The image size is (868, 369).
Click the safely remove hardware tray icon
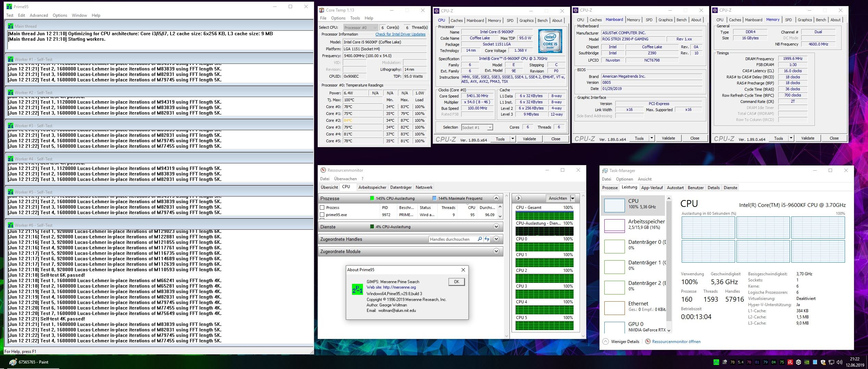click(x=725, y=362)
